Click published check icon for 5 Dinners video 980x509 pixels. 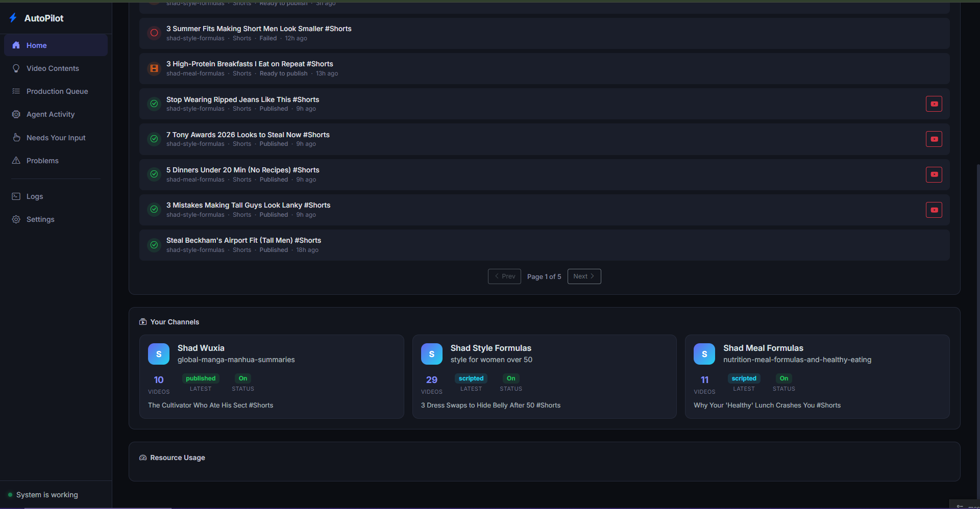(x=154, y=174)
